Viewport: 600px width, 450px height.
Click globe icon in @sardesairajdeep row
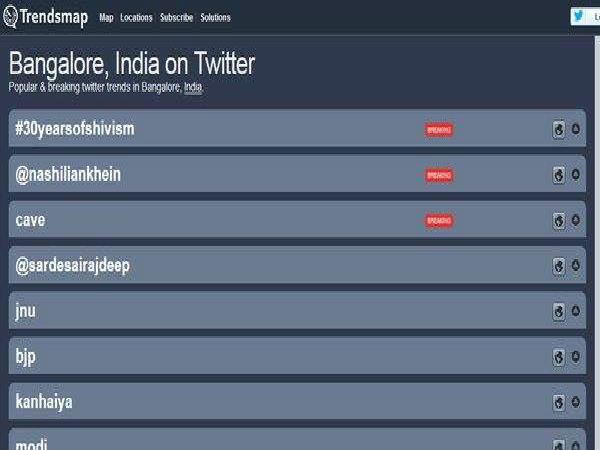pos(559,266)
